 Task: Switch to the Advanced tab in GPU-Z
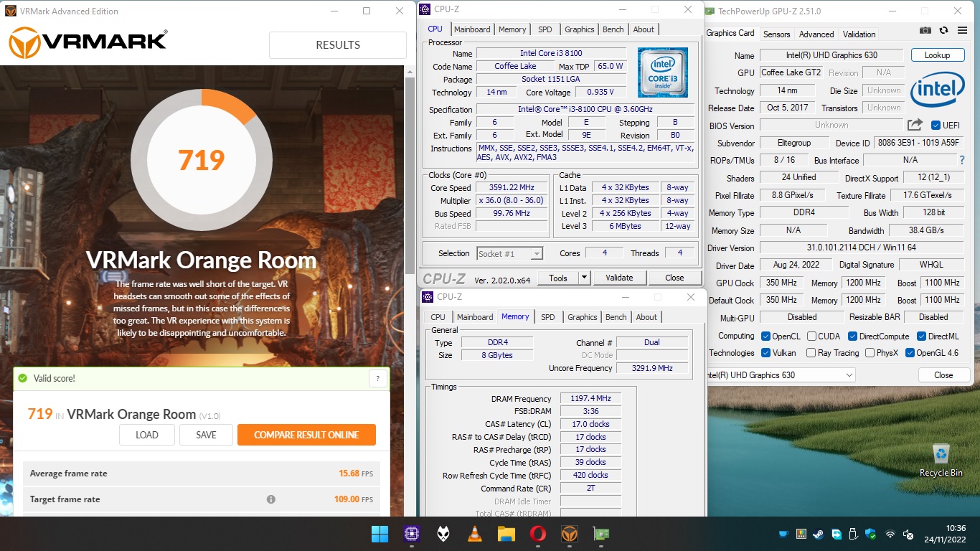816,34
